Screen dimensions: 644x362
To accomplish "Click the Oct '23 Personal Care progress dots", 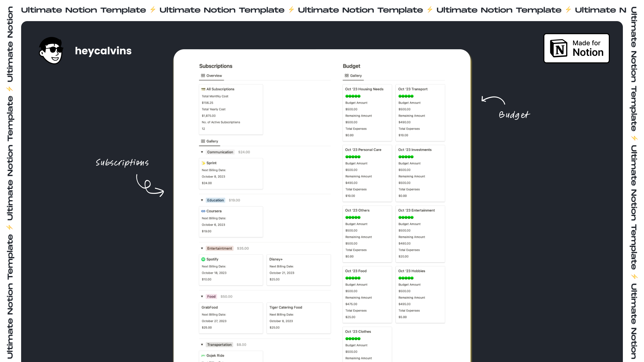I will pyautogui.click(x=353, y=157).
